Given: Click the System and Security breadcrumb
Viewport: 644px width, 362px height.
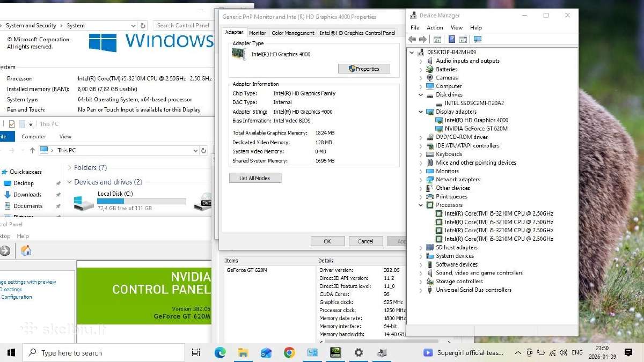Looking at the screenshot, I should coord(31,25).
